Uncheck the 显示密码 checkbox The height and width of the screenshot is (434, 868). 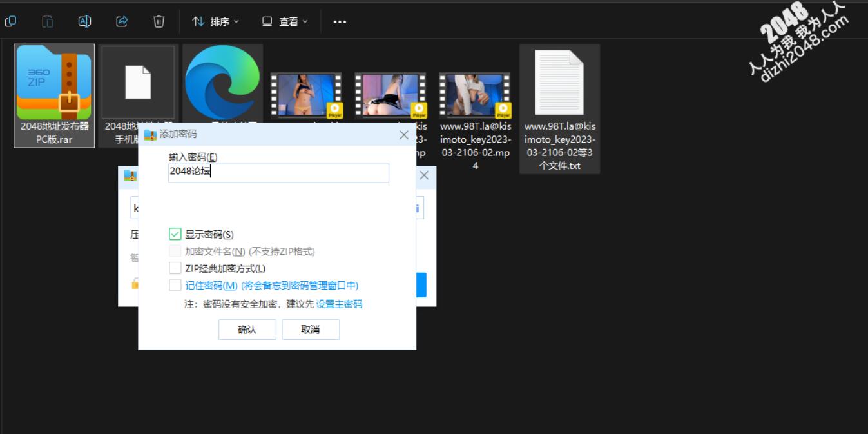point(175,234)
